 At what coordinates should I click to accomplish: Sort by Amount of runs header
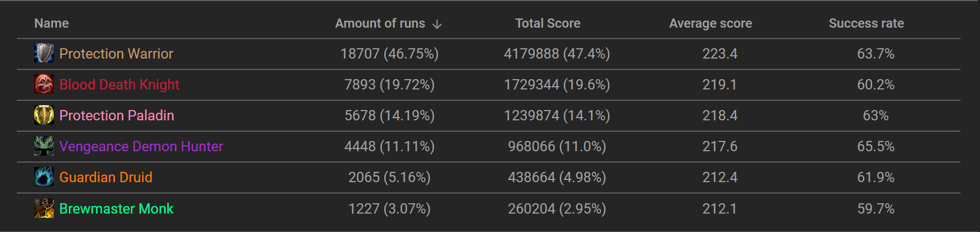tap(380, 23)
